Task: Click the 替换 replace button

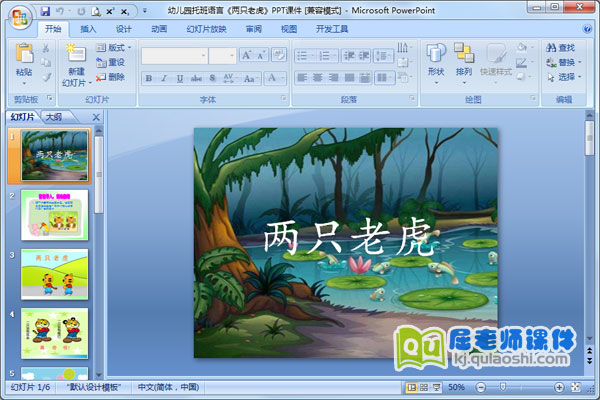Action: pos(564,62)
